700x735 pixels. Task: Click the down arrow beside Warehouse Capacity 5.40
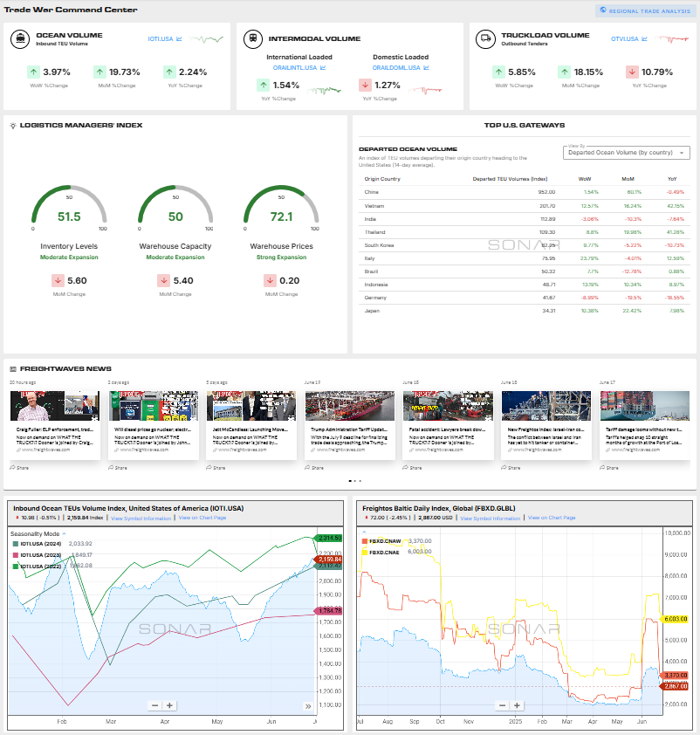click(163, 280)
